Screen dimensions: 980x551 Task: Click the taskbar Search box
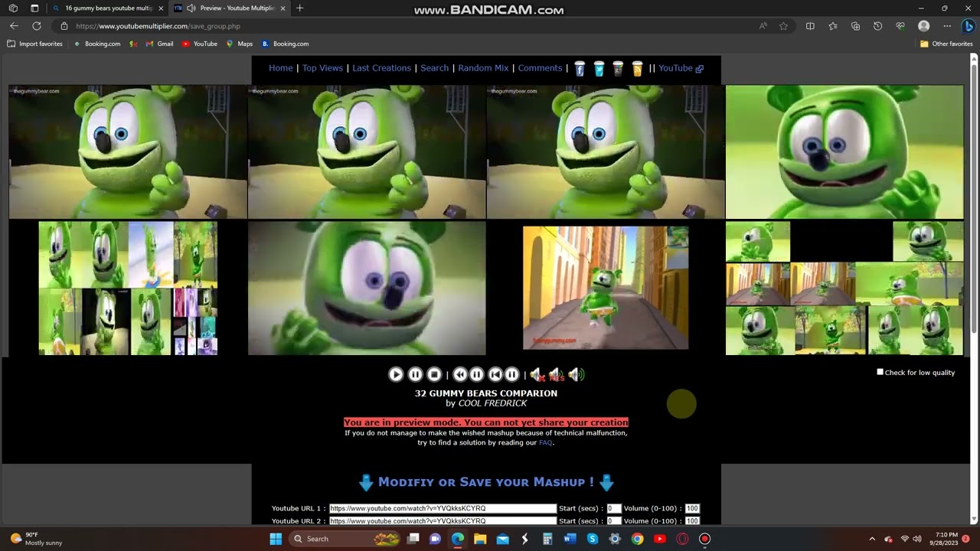[x=346, y=539]
